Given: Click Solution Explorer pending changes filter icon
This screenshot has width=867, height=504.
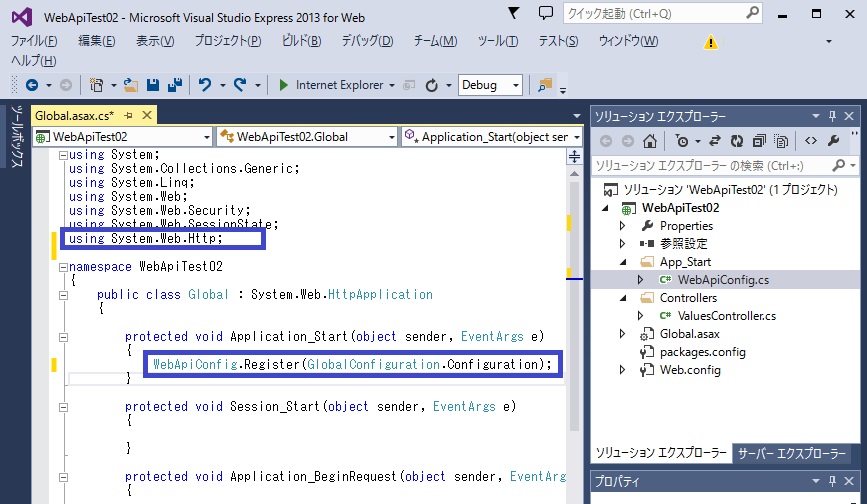Looking at the screenshot, I should [x=682, y=141].
